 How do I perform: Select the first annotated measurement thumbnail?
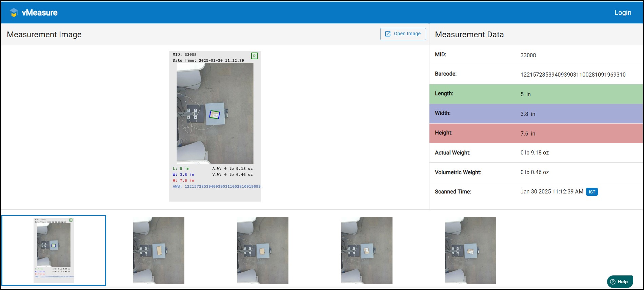click(x=54, y=250)
